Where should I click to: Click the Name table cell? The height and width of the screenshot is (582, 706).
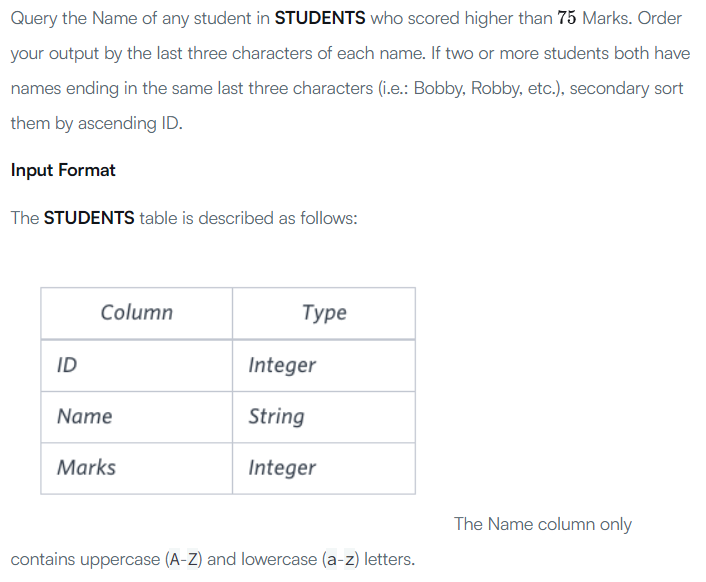point(136,417)
